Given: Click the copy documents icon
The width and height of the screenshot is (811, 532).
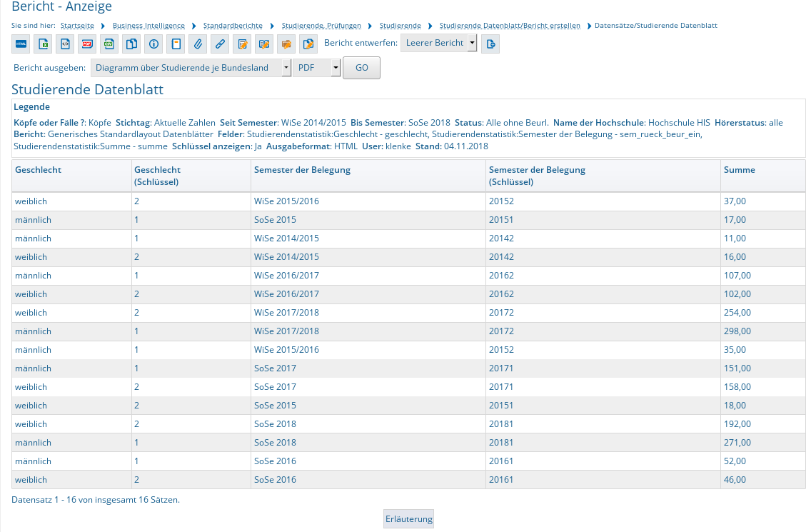Looking at the screenshot, I should click(131, 44).
